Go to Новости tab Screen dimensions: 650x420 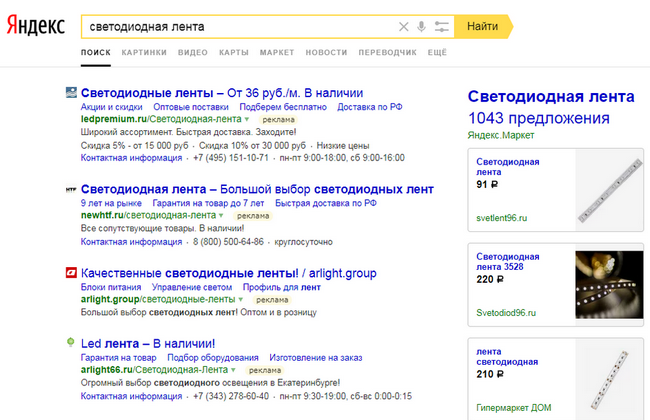[326, 53]
